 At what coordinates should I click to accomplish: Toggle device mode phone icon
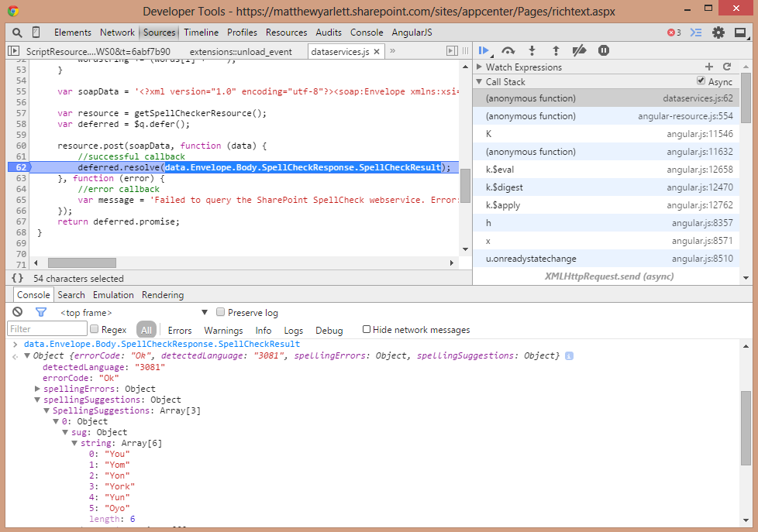[x=36, y=33]
